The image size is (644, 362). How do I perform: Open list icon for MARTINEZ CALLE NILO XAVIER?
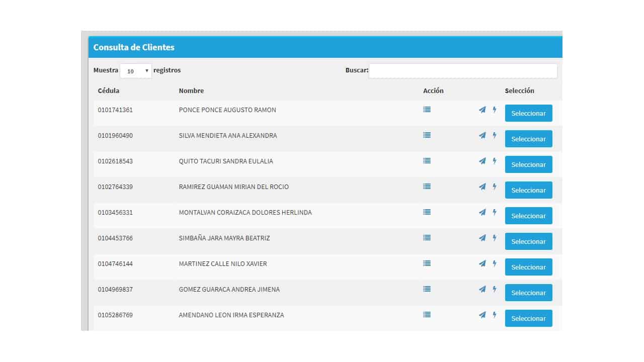[427, 263]
